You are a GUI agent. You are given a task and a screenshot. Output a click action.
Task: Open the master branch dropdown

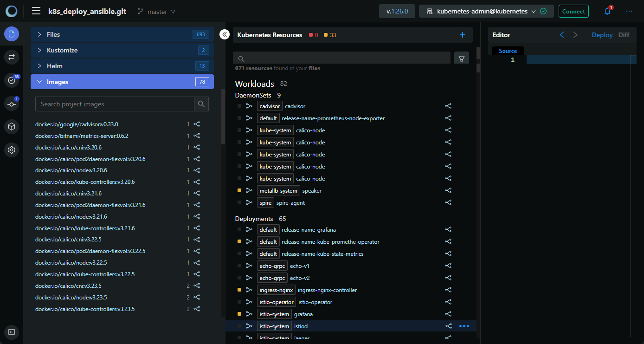coord(157,12)
